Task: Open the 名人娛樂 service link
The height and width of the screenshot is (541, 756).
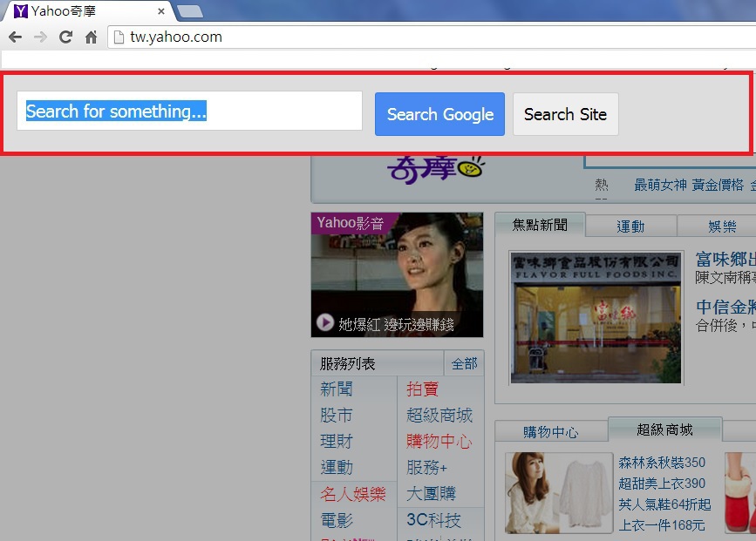Action: click(353, 494)
